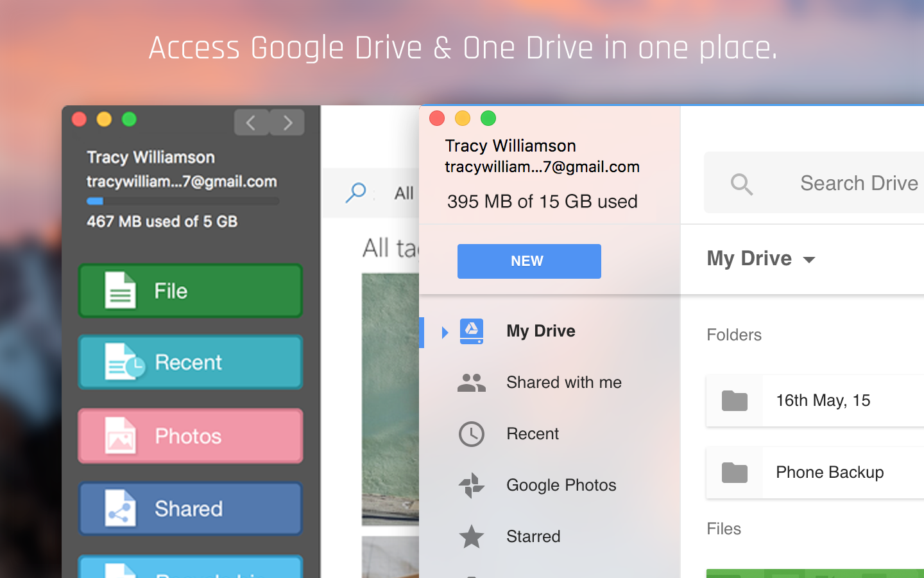Click the File document icon
The height and width of the screenshot is (578, 924).
120,290
